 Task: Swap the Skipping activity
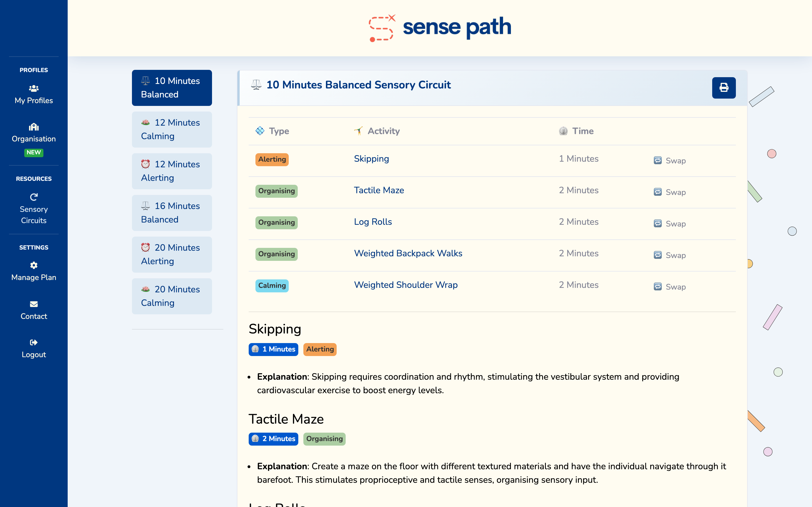click(669, 161)
